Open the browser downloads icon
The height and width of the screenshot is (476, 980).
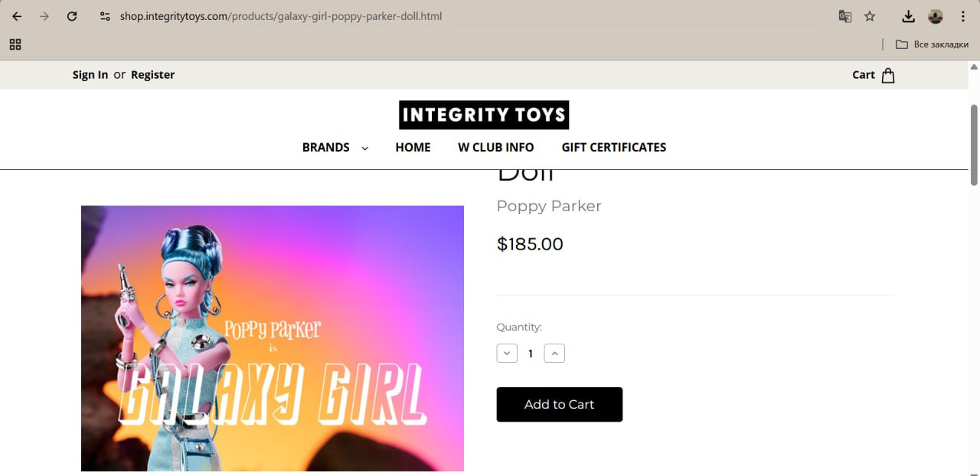pos(908,16)
